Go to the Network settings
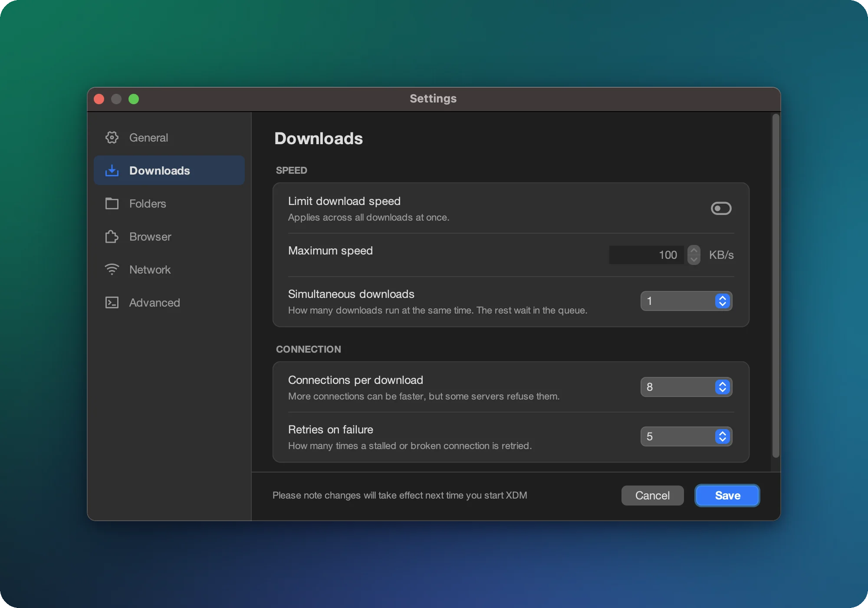 click(169, 270)
